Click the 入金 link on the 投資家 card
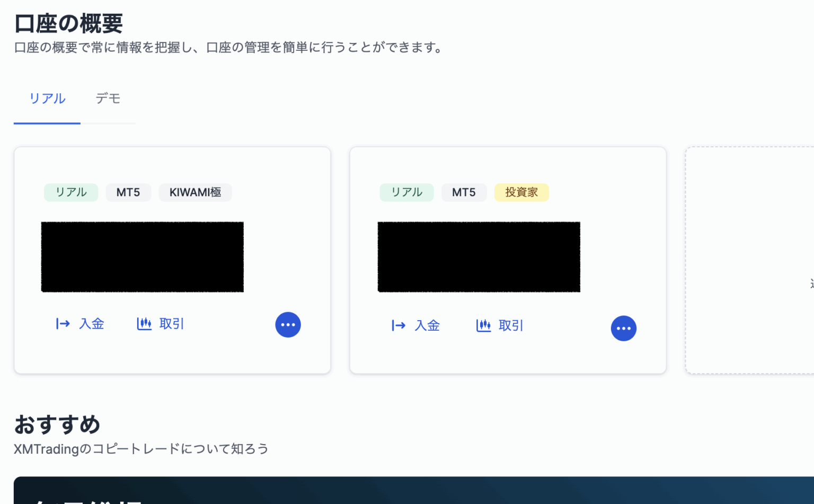Viewport: 814px width, 504px height. (x=427, y=325)
